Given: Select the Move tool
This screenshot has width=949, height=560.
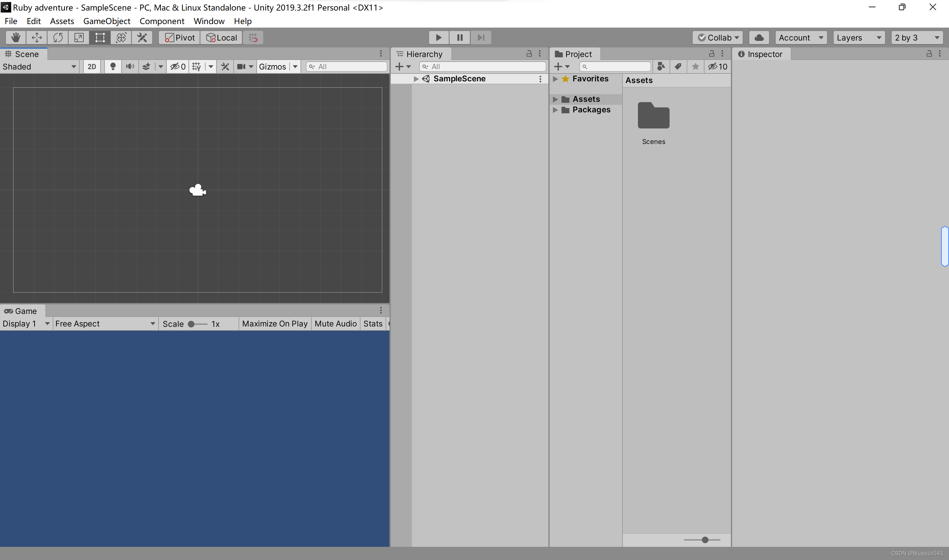Looking at the screenshot, I should [x=37, y=37].
